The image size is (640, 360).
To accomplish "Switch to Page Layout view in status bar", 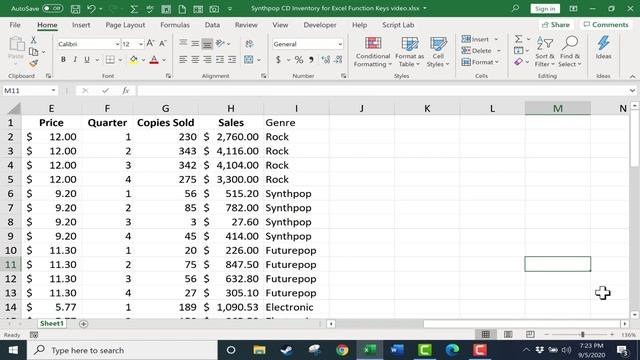I will click(x=508, y=334).
